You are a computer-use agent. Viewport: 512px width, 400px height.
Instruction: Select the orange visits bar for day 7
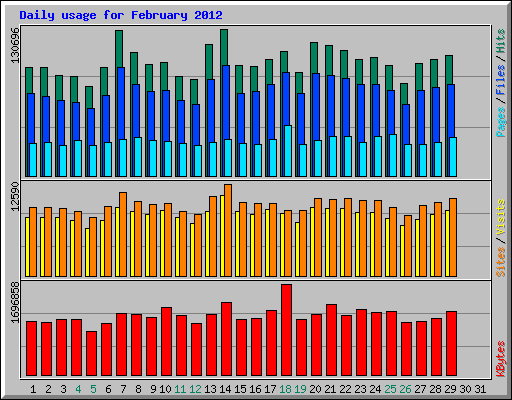coord(123,234)
